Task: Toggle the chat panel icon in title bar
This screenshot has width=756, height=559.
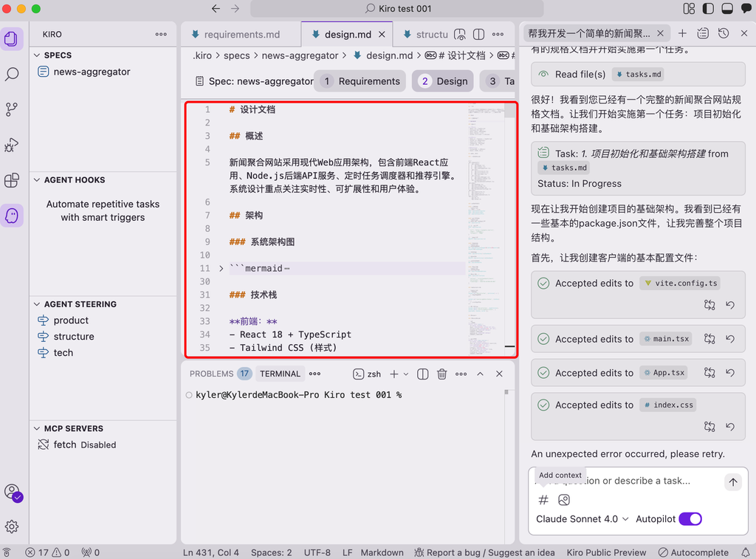Action: point(746,8)
